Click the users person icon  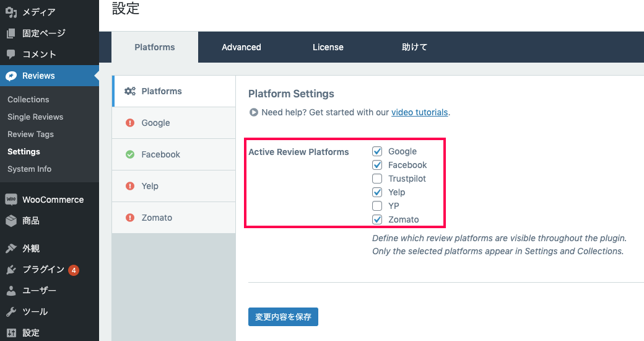click(x=11, y=291)
